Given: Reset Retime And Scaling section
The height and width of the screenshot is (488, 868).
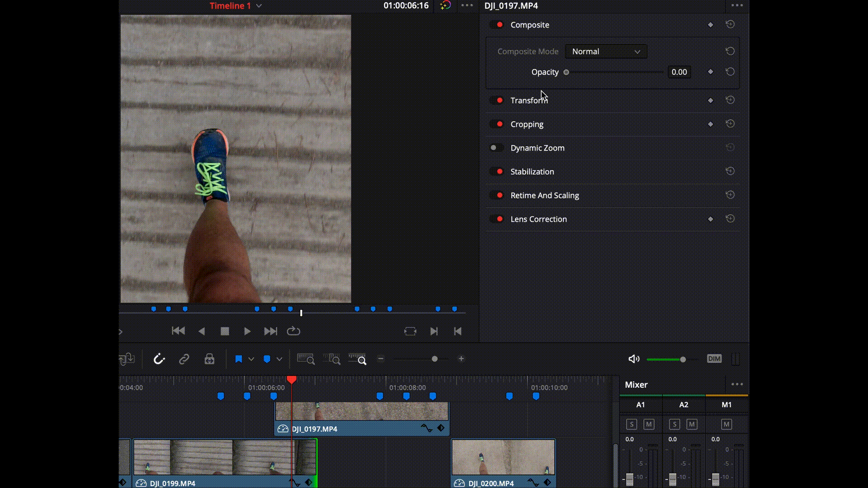Looking at the screenshot, I should coord(730,195).
